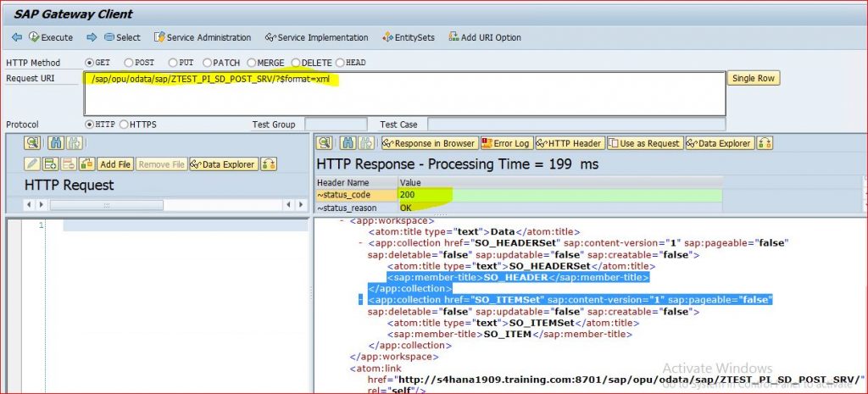
Task: Click the binoculars find icon in the request pane
Action: point(55,143)
